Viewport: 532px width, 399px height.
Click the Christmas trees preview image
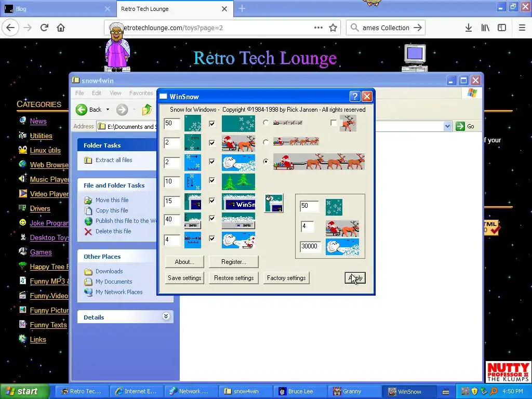click(x=238, y=181)
